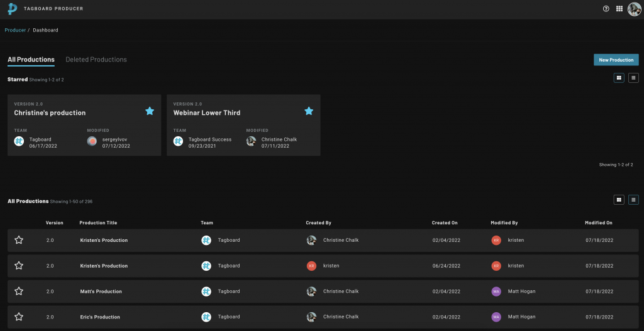644x331 pixels.
Task: Switch Starred section to list view
Action: click(633, 78)
